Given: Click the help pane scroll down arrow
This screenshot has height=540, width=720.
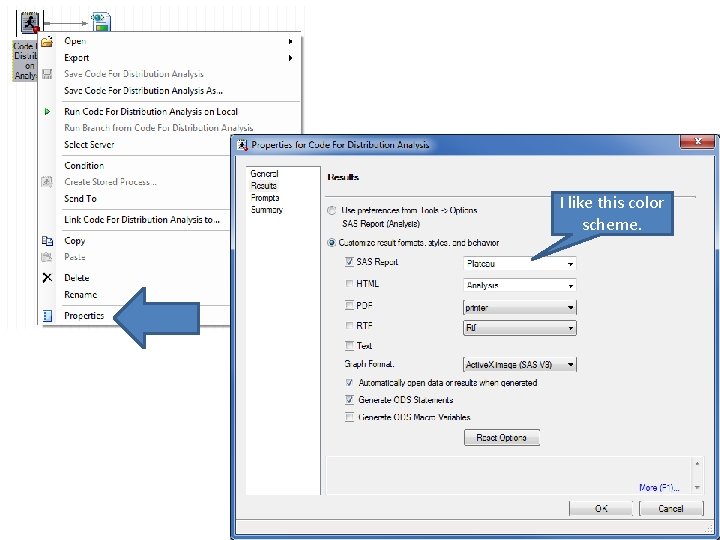Looking at the screenshot, I should 697,487.
